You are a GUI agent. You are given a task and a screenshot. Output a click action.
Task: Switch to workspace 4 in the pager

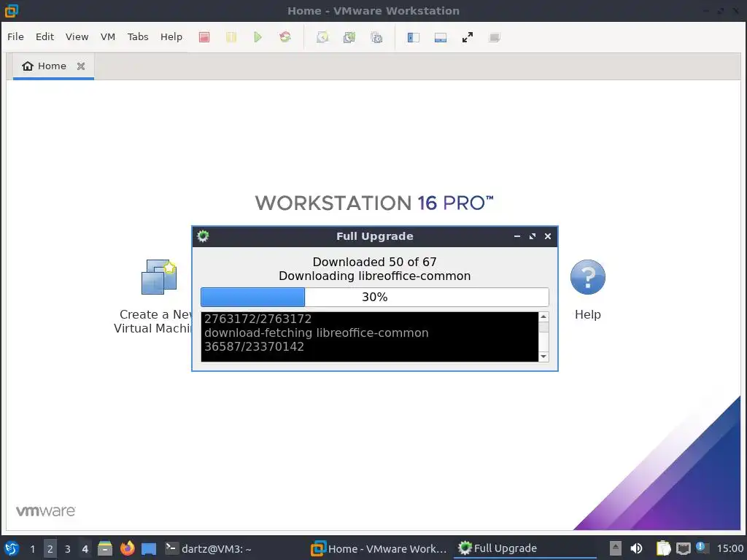pyautogui.click(x=85, y=548)
